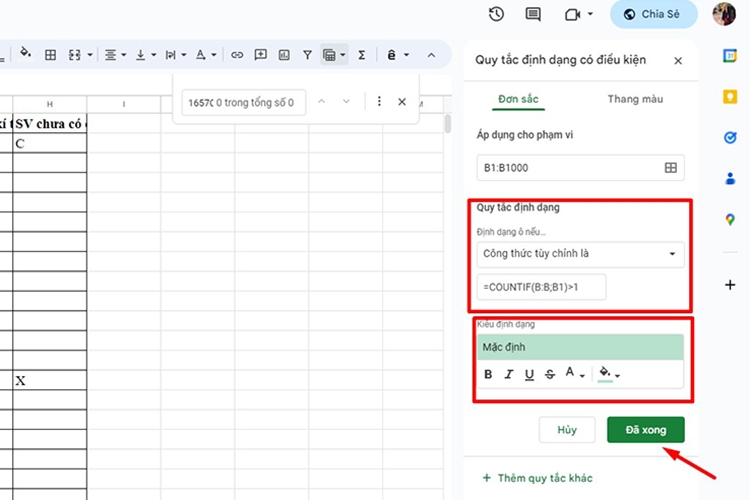Open the fill color paint bucket in toolbar
Screen dimensions: 750x500
click(x=25, y=54)
